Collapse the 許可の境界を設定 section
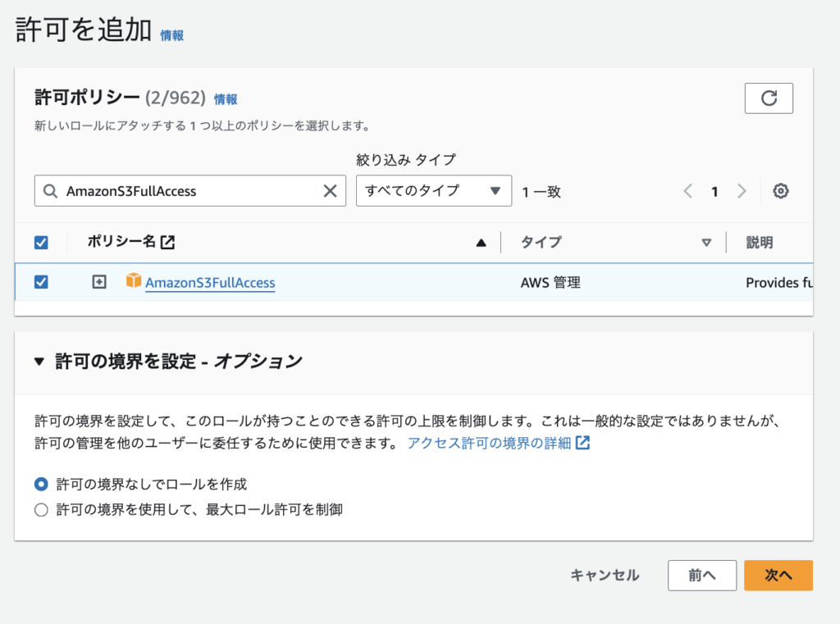The image size is (840, 624). point(39,362)
